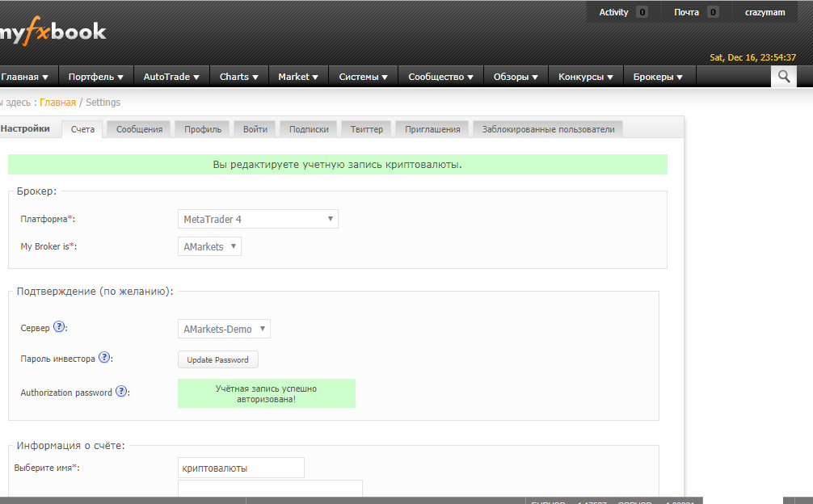813x504 pixels.
Task: Switch to Заблокированные пользователи tab
Action: tap(548, 129)
